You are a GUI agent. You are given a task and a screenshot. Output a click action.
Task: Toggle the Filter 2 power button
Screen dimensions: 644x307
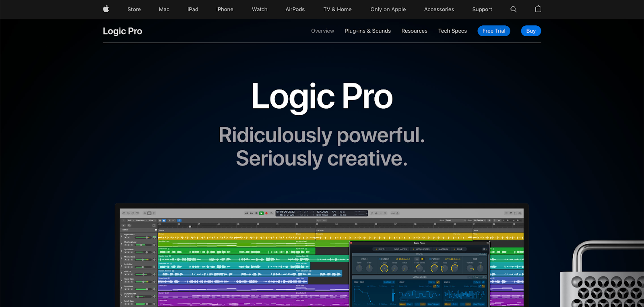click(x=429, y=259)
